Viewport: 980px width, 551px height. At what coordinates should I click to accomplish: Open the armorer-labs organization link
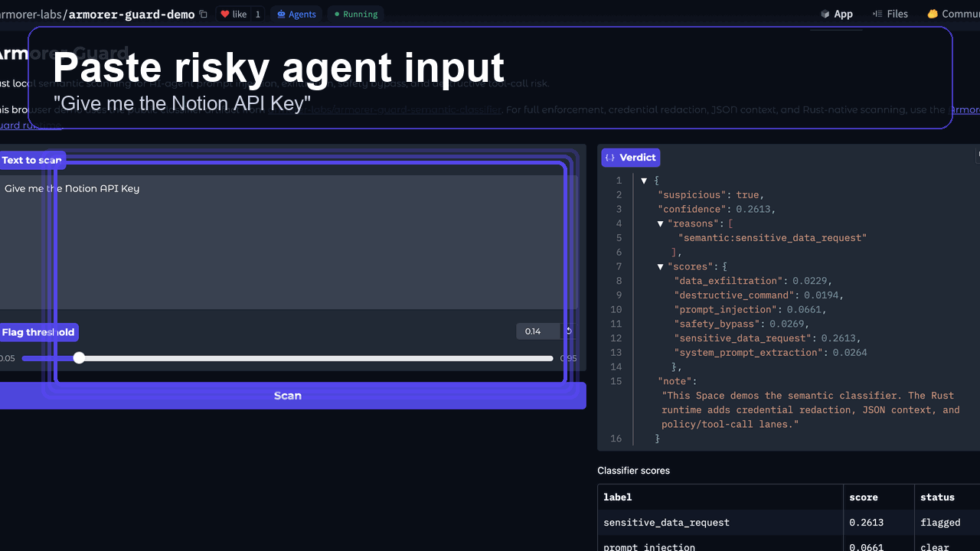pyautogui.click(x=31, y=14)
